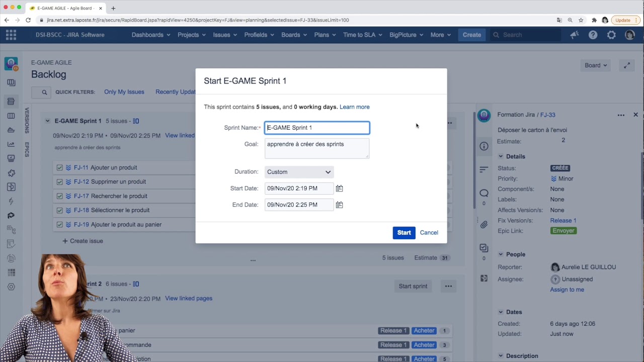
Task: Toggle checkbox for FJ-19 Ajouter le produit au panier
Action: pyautogui.click(x=60, y=225)
